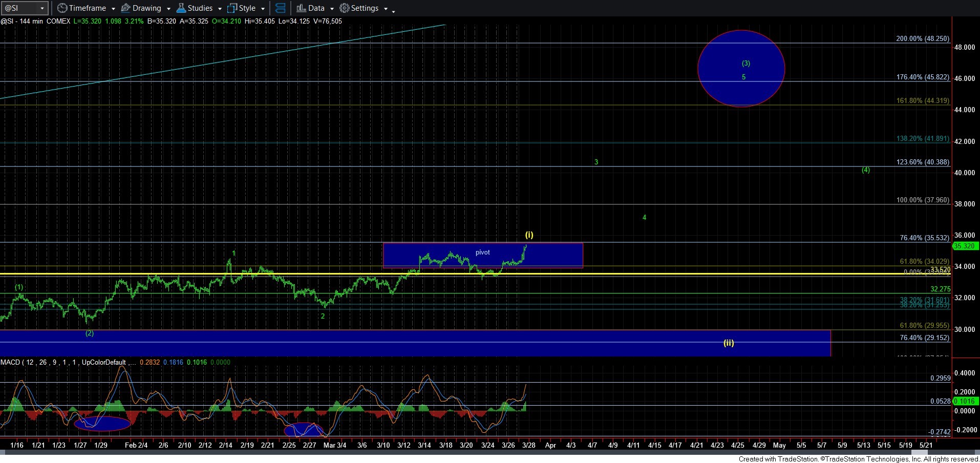Image resolution: width=980 pixels, height=463 pixels.
Task: Expand the Data dropdown arrow
Action: point(332,9)
